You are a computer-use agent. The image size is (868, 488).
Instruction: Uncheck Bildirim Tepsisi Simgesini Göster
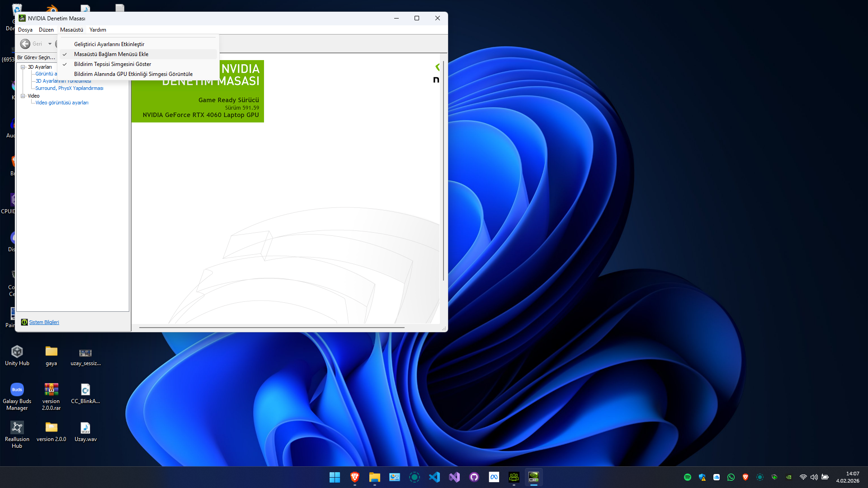pos(139,64)
